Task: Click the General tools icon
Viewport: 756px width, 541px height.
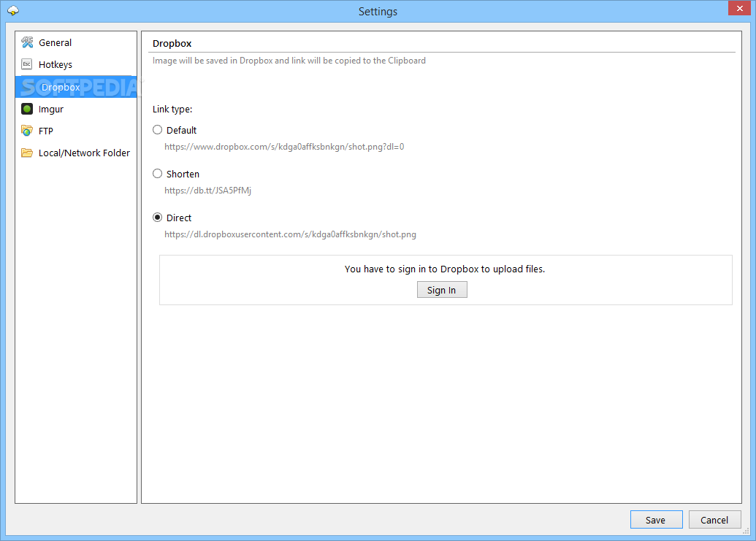Action: pos(27,42)
